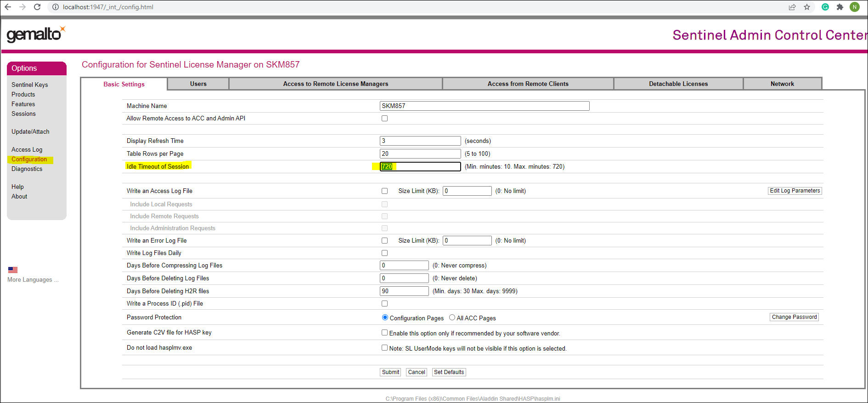Click the Change Password button
This screenshot has width=868, height=403.
click(x=794, y=317)
